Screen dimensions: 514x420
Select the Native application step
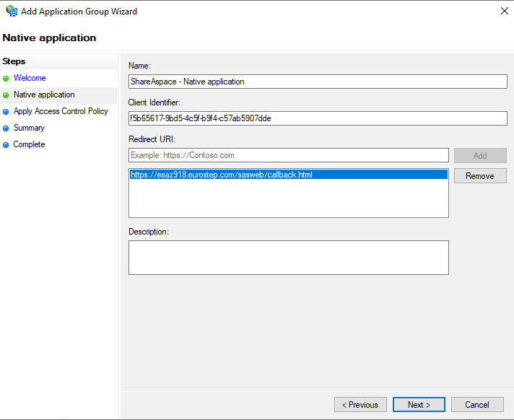pos(44,95)
